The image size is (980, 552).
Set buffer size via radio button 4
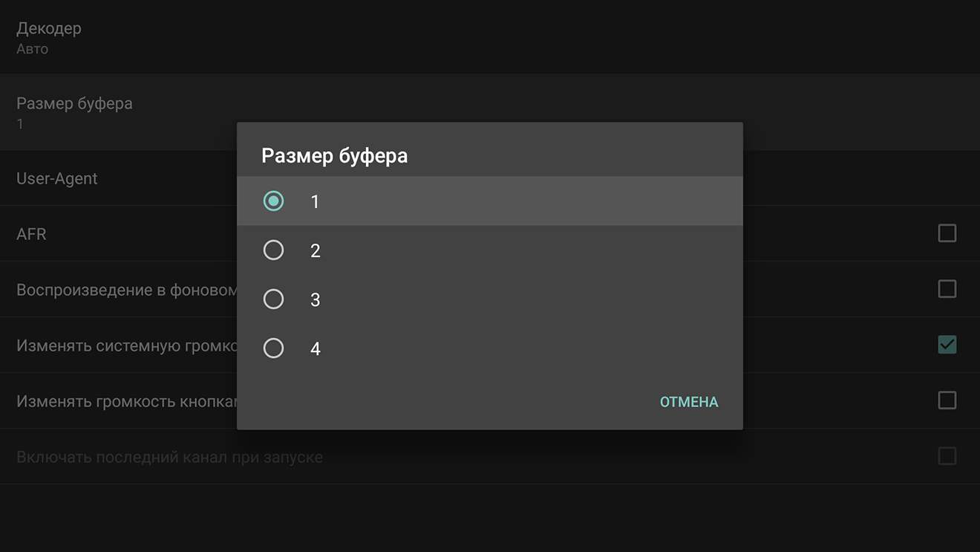[x=274, y=348]
